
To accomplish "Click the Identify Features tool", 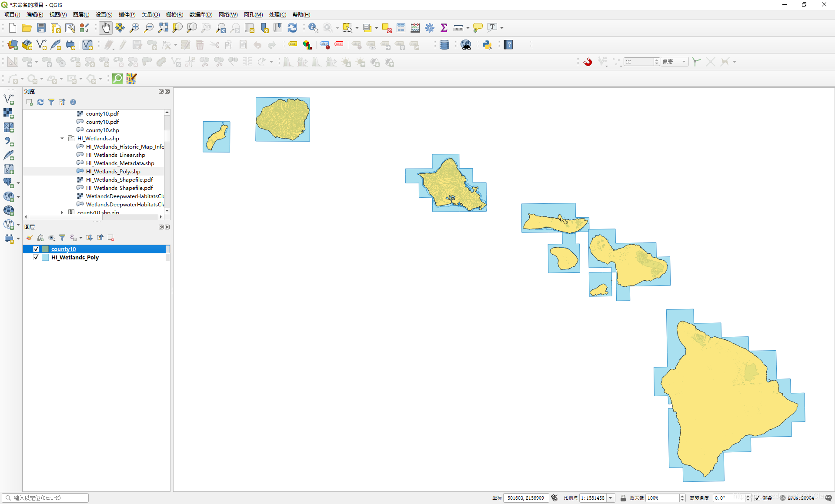I will (313, 28).
